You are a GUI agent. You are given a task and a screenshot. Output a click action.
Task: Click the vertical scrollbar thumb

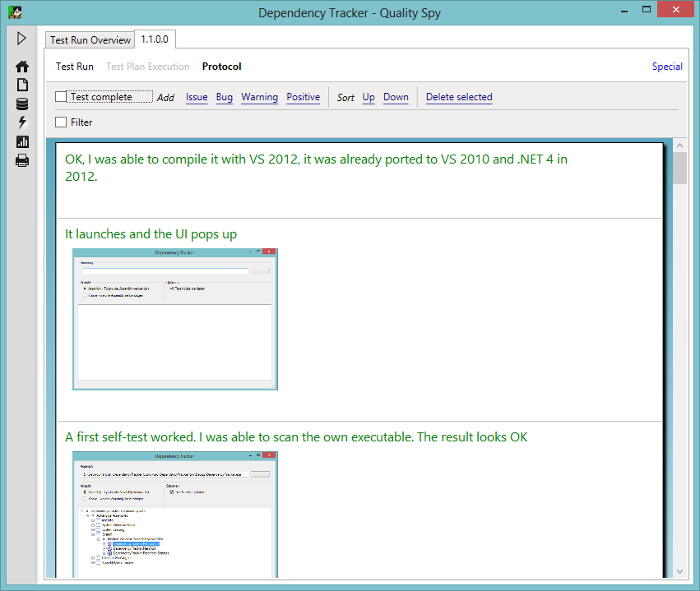pos(680,169)
